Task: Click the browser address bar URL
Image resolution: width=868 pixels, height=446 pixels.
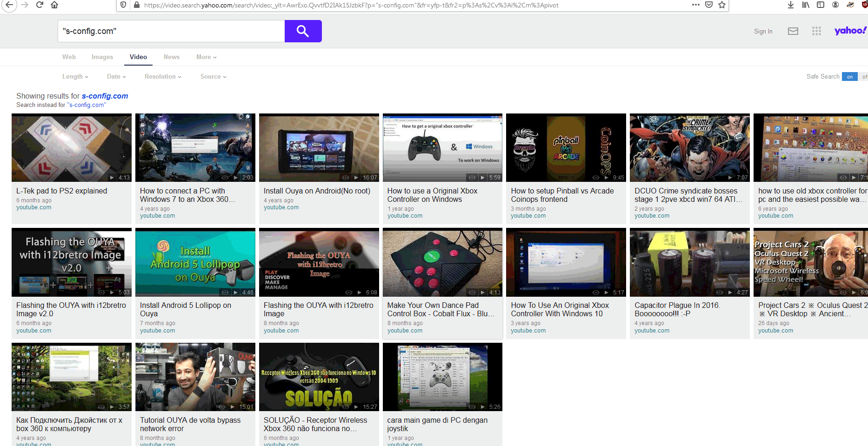Action: pyautogui.click(x=351, y=5)
